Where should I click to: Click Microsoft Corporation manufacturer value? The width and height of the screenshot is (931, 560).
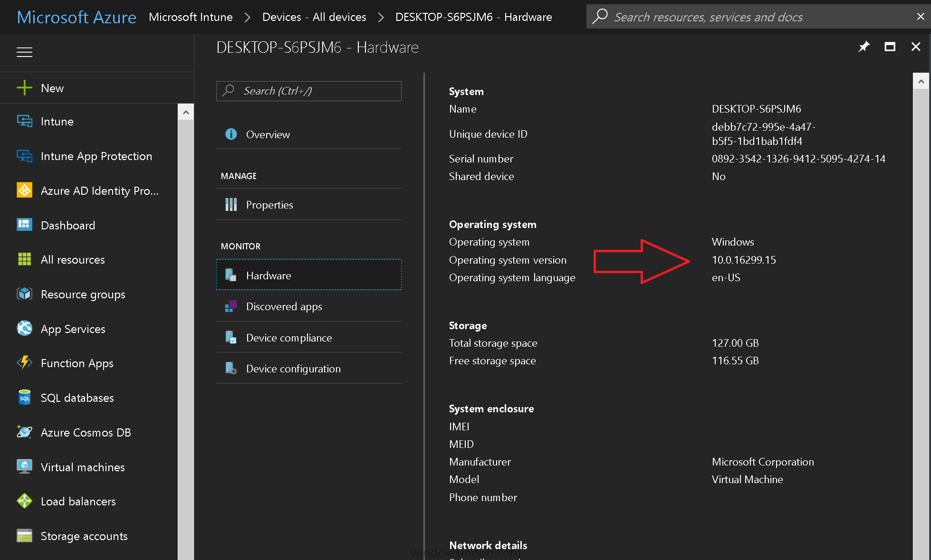click(x=763, y=462)
